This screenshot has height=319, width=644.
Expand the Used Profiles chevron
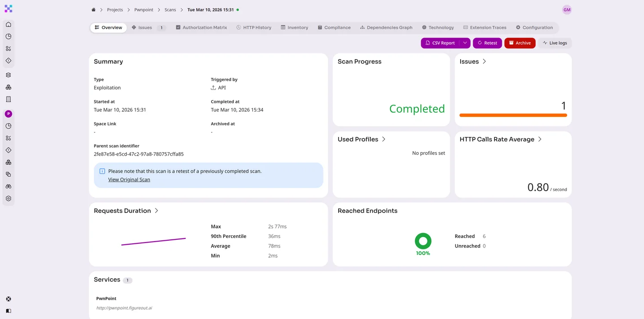(x=384, y=140)
